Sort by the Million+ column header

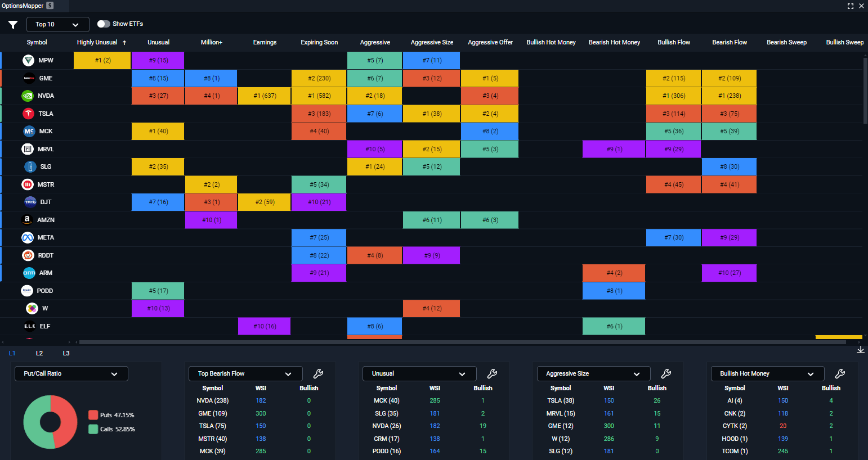[212, 42]
